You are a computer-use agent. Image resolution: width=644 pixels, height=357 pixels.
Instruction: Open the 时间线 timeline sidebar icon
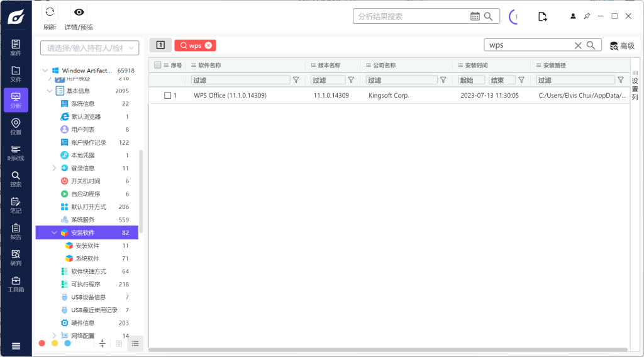(16, 153)
